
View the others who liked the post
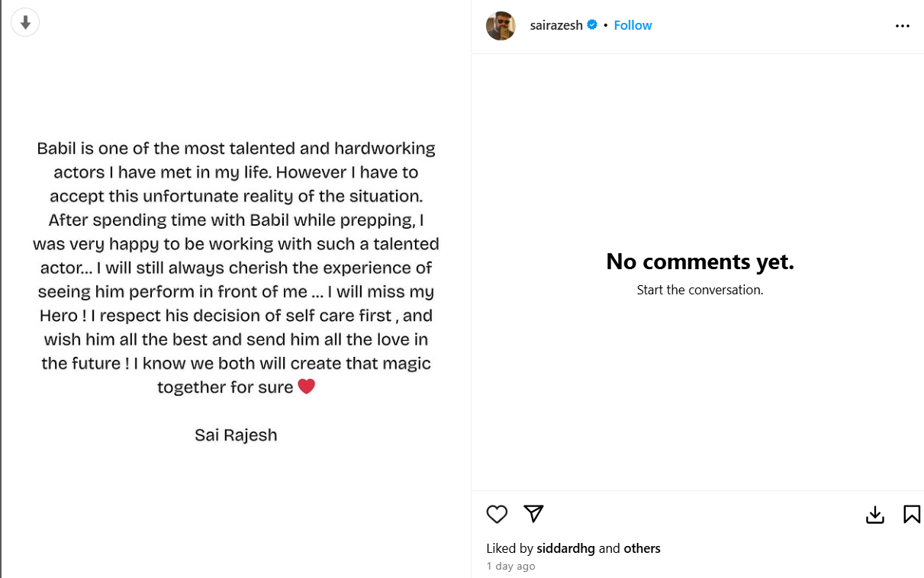click(642, 548)
